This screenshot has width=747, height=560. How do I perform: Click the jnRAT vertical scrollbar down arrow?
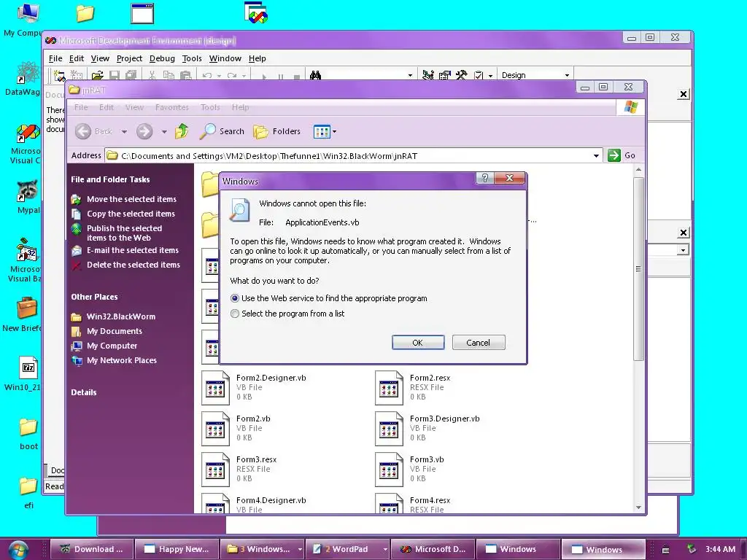(x=638, y=507)
